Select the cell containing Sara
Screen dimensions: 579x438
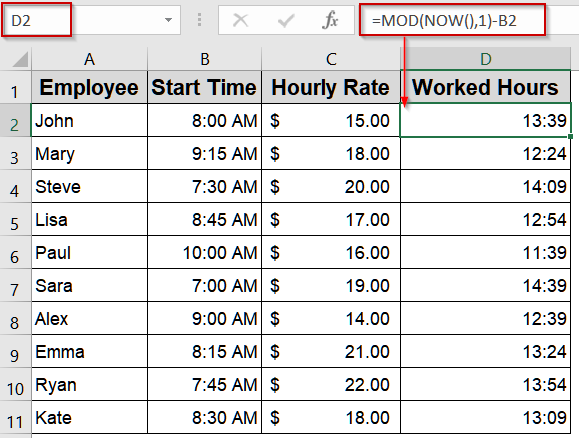[x=89, y=285]
